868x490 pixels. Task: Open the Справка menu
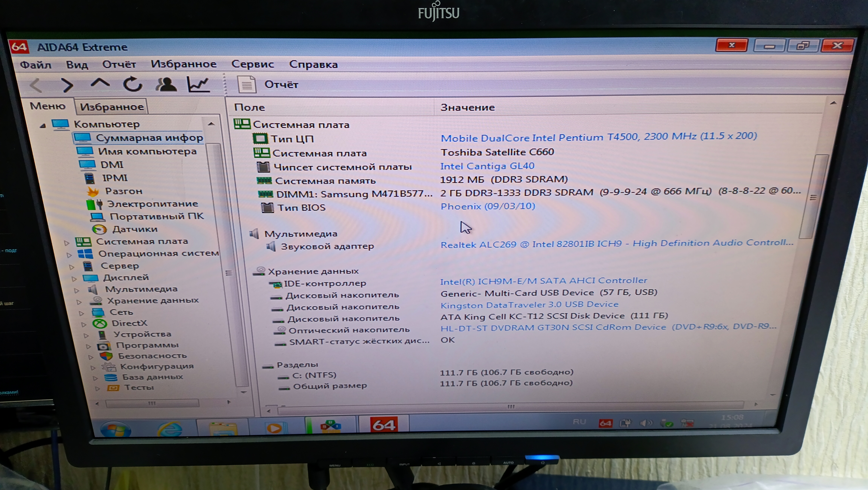tap(313, 64)
